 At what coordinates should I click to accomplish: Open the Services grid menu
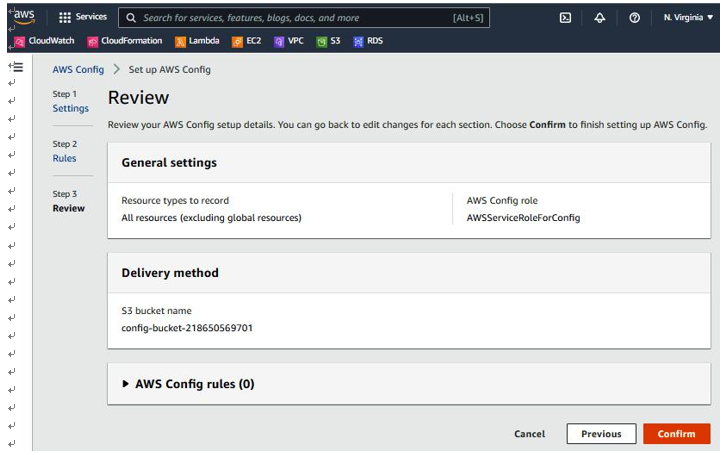click(83, 17)
